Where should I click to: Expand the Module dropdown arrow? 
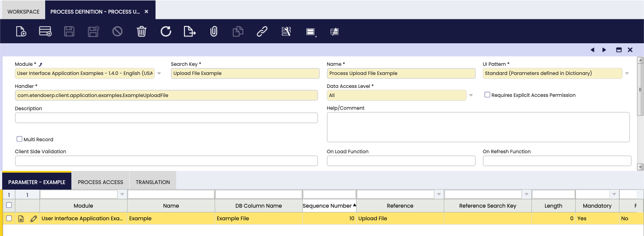pos(159,73)
